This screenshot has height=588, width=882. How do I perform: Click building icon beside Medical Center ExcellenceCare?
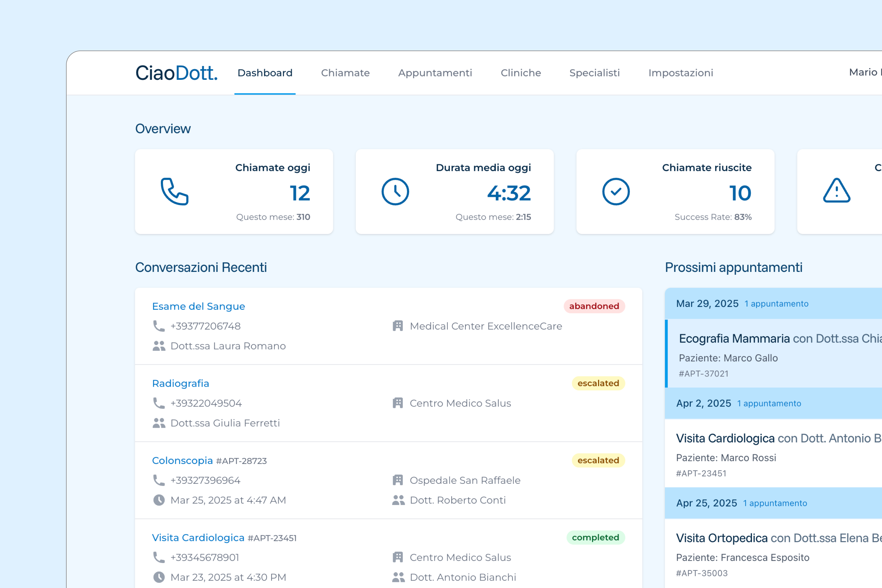398,326
